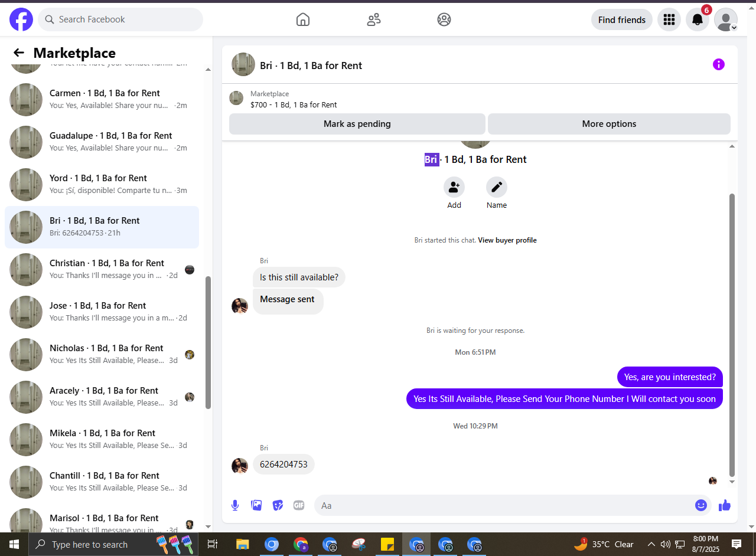Screen dimensions: 756x556
Task: Attach a photo using the image icon
Action: (256, 505)
